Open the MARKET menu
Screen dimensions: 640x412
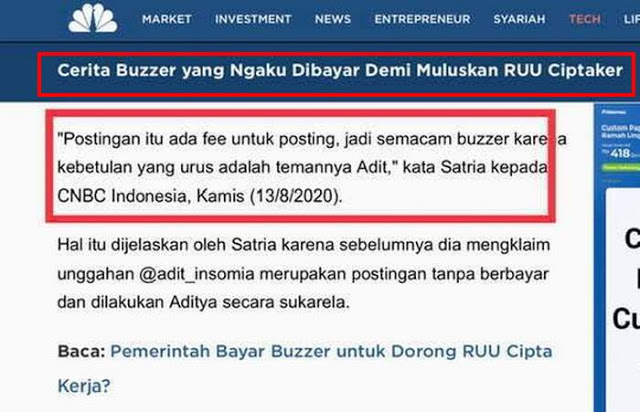(x=167, y=19)
